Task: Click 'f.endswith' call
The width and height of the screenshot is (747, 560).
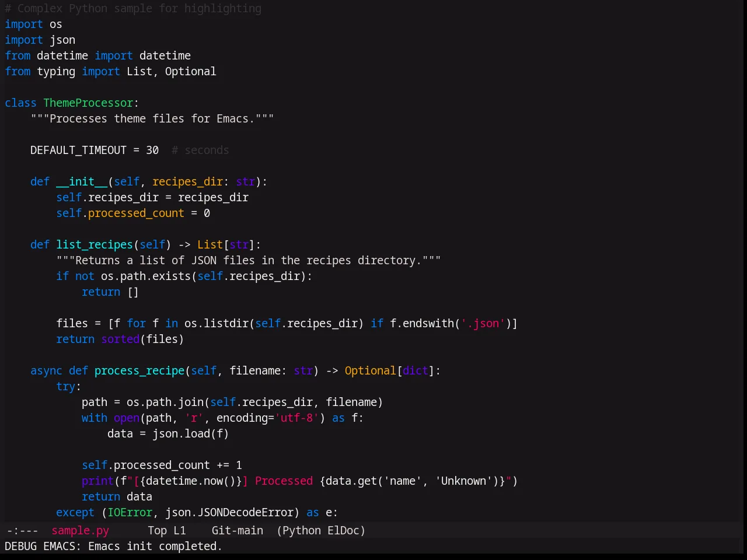Action: click(422, 323)
